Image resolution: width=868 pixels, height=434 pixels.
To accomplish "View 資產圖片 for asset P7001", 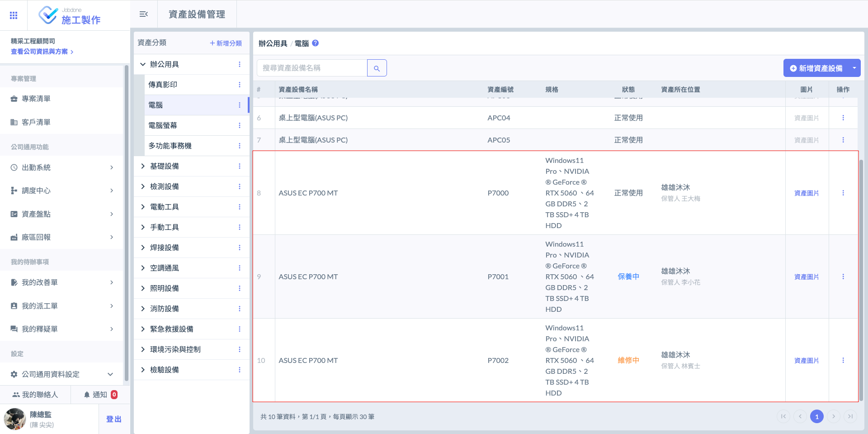I will (x=807, y=277).
